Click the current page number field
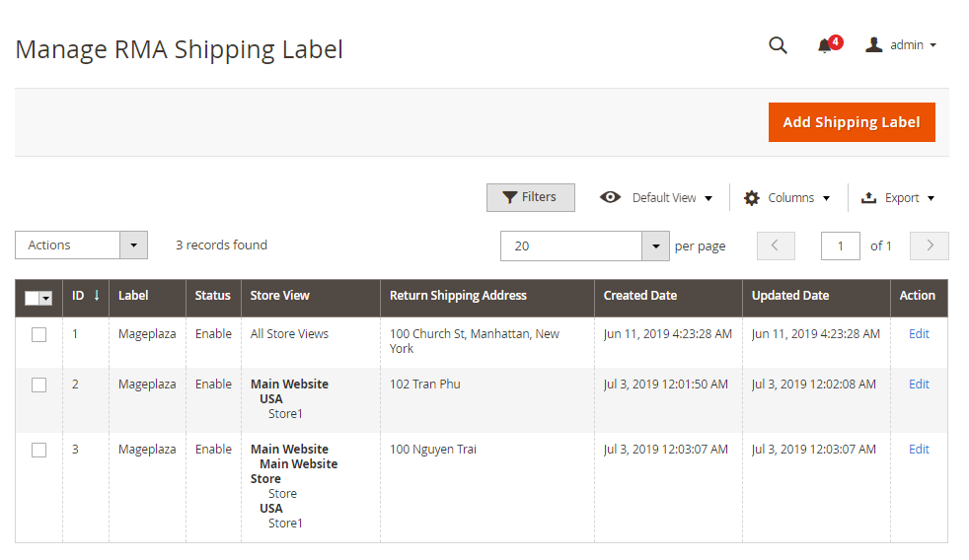Viewport: 969px width, 560px height. click(840, 246)
